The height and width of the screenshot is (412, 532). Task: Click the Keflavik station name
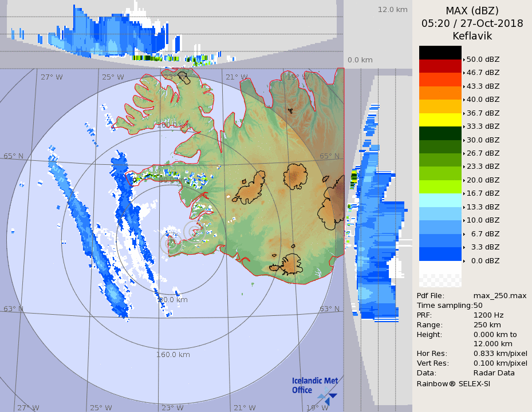[x=472, y=36]
